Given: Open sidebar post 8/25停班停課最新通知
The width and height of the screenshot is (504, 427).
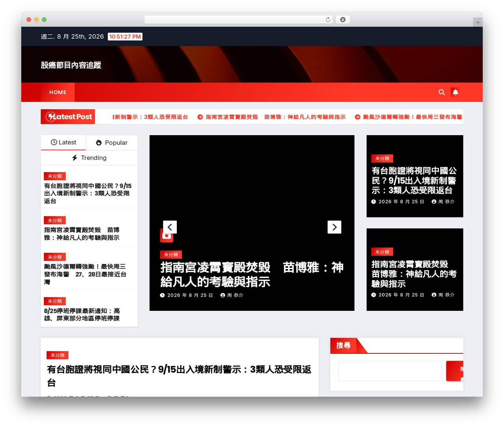Looking at the screenshot, I should click(x=82, y=314).
